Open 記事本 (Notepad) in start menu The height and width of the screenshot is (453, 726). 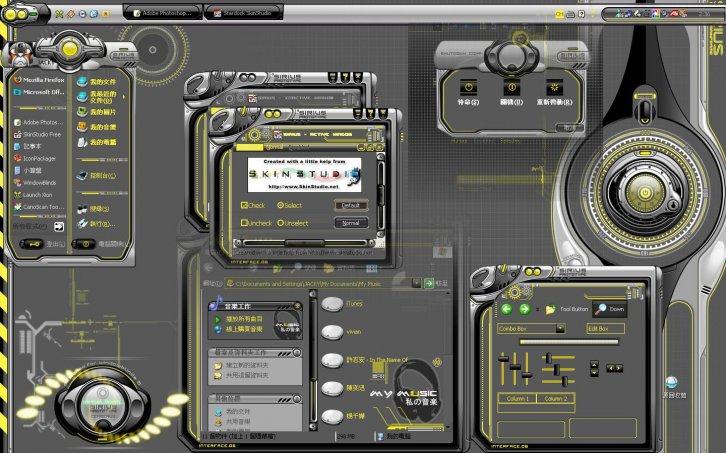pyautogui.click(x=28, y=146)
